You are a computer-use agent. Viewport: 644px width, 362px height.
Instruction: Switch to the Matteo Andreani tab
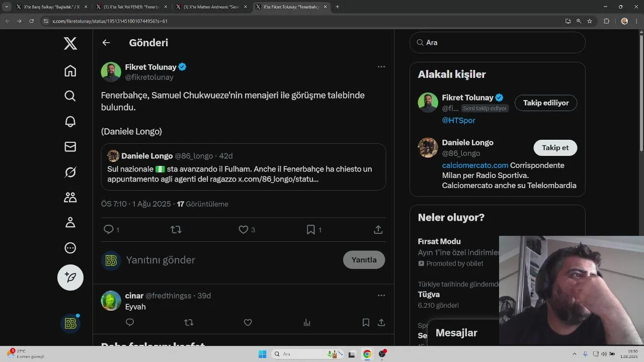[x=212, y=7]
